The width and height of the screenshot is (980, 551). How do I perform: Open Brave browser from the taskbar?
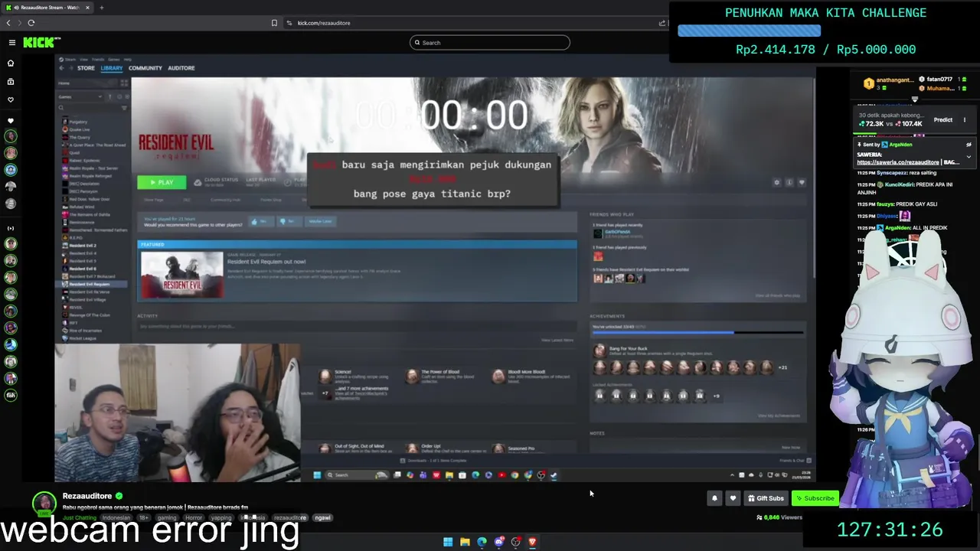[533, 542]
